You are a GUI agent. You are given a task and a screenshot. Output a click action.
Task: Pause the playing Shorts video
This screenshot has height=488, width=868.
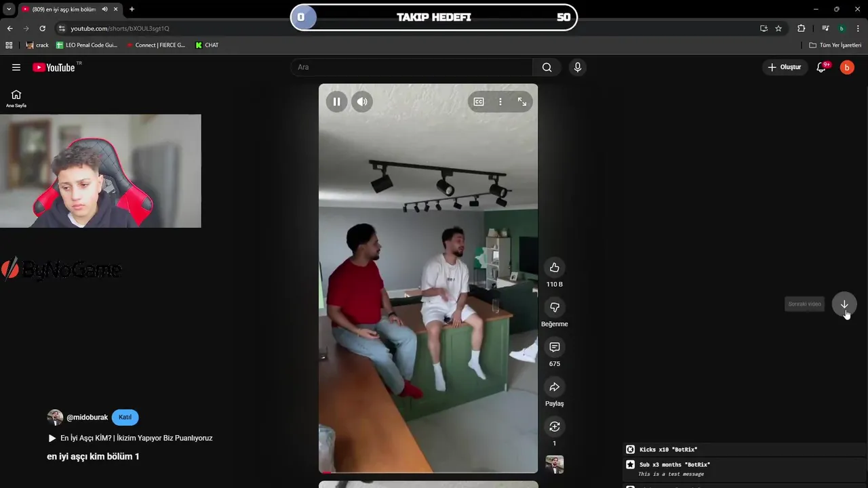point(336,102)
